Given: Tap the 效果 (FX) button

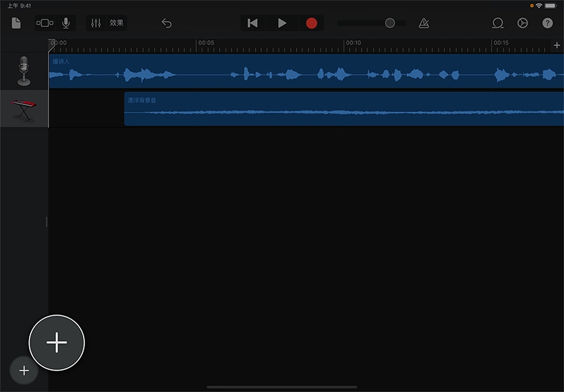Looking at the screenshot, I should click(x=117, y=23).
